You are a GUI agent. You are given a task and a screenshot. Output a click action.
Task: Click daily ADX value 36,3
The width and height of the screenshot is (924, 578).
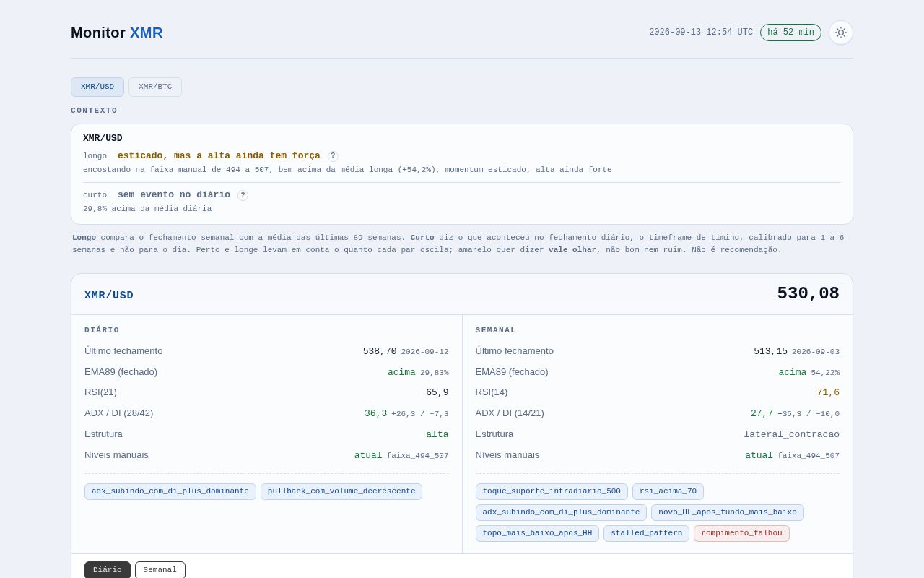point(375,413)
